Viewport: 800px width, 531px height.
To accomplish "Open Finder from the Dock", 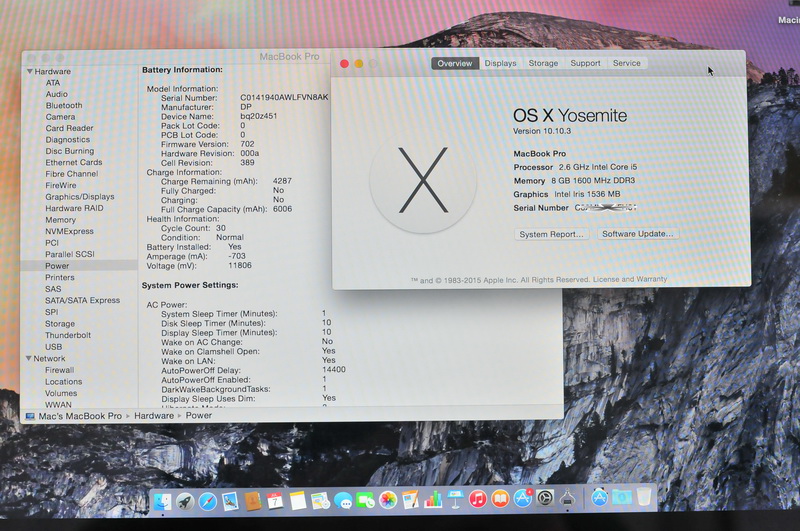I will click(163, 501).
